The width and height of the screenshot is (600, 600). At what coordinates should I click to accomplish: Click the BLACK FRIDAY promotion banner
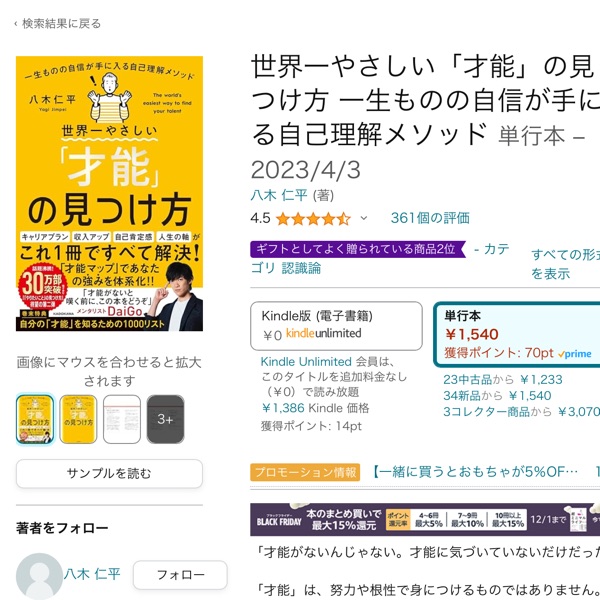(x=425, y=520)
